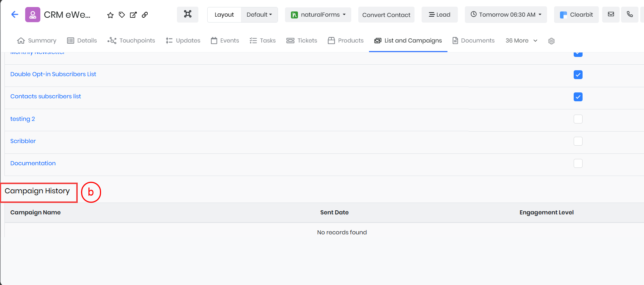Expand the 36 More tabs menu
This screenshot has width=644, height=285.
tap(521, 41)
